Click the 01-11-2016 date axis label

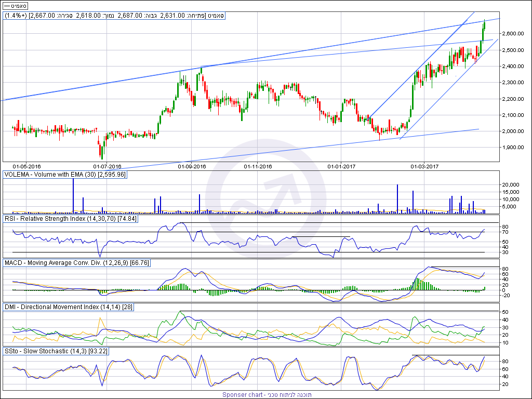pos(258,167)
